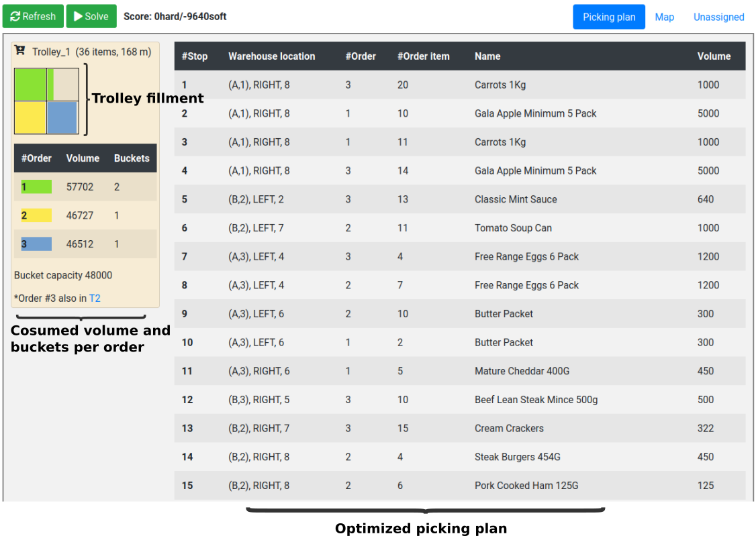Click the Volume column header
Screen dimensions: 756x536
(714, 56)
